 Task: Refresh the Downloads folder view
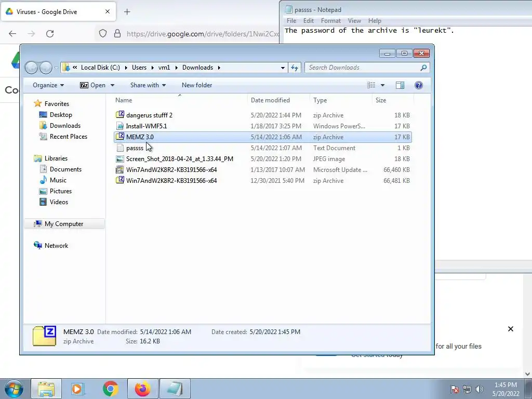[295, 68]
